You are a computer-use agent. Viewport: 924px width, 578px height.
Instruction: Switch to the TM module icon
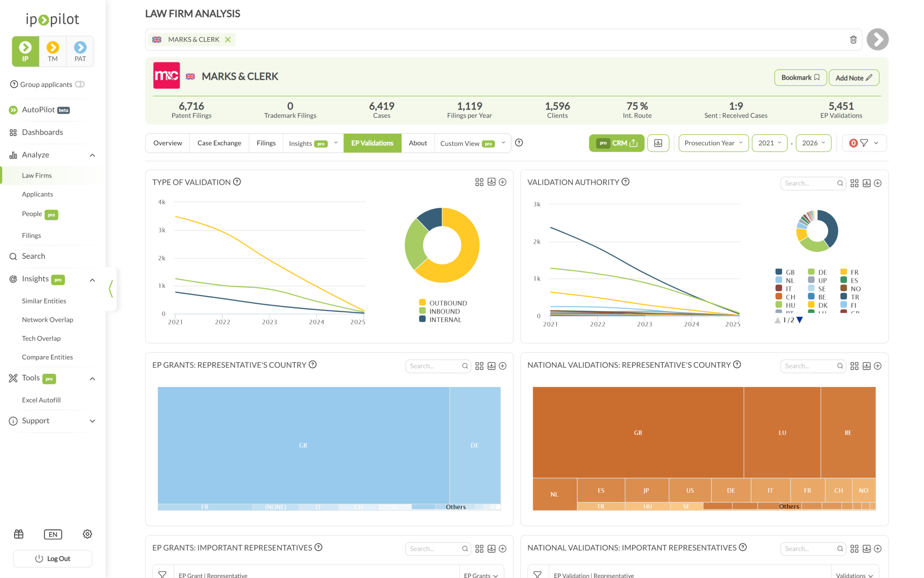tap(53, 51)
